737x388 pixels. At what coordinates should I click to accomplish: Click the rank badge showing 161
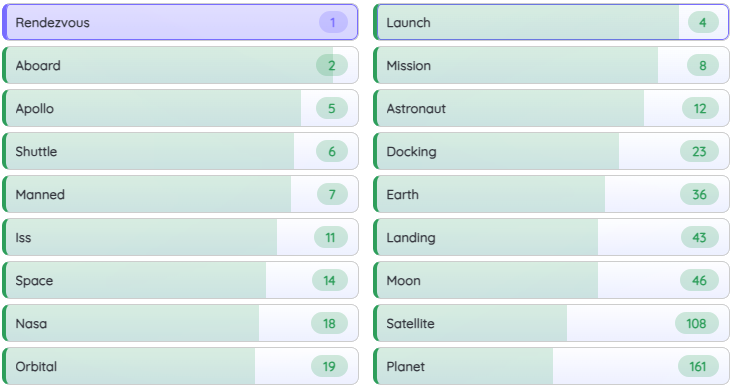(698, 366)
